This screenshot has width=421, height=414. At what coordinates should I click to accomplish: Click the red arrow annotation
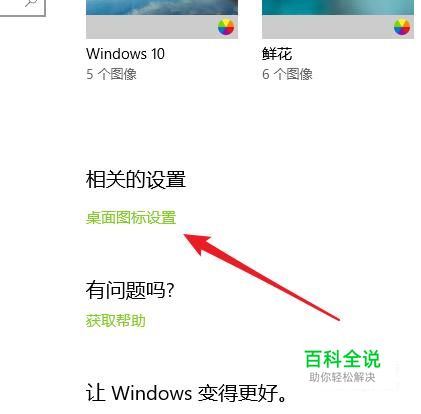click(x=262, y=277)
